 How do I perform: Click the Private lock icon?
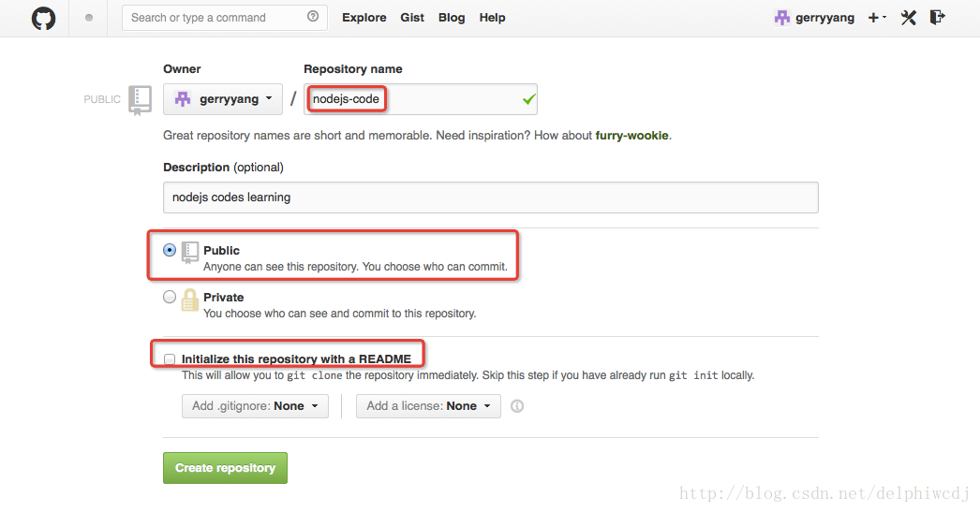point(189,300)
